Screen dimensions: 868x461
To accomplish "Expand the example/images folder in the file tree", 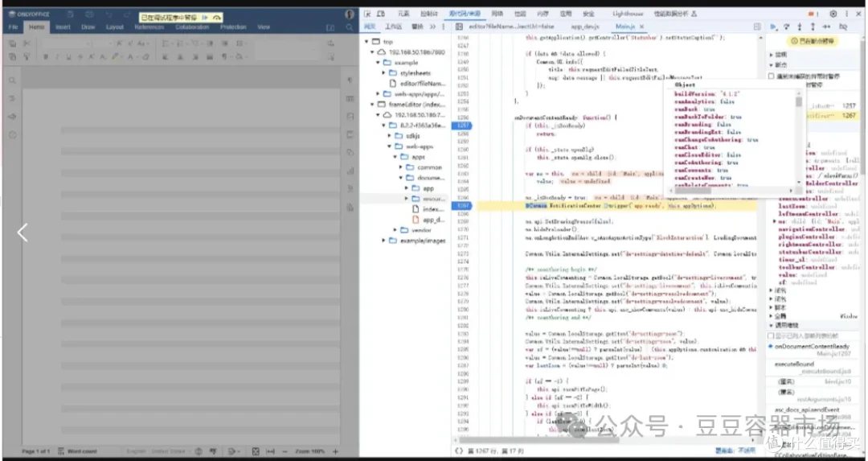I will (x=383, y=241).
